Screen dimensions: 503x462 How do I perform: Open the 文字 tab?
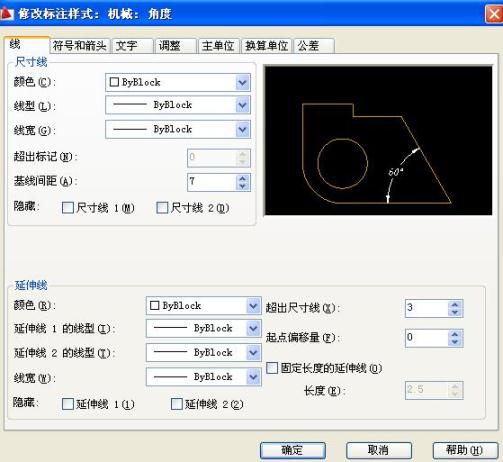[x=132, y=46]
